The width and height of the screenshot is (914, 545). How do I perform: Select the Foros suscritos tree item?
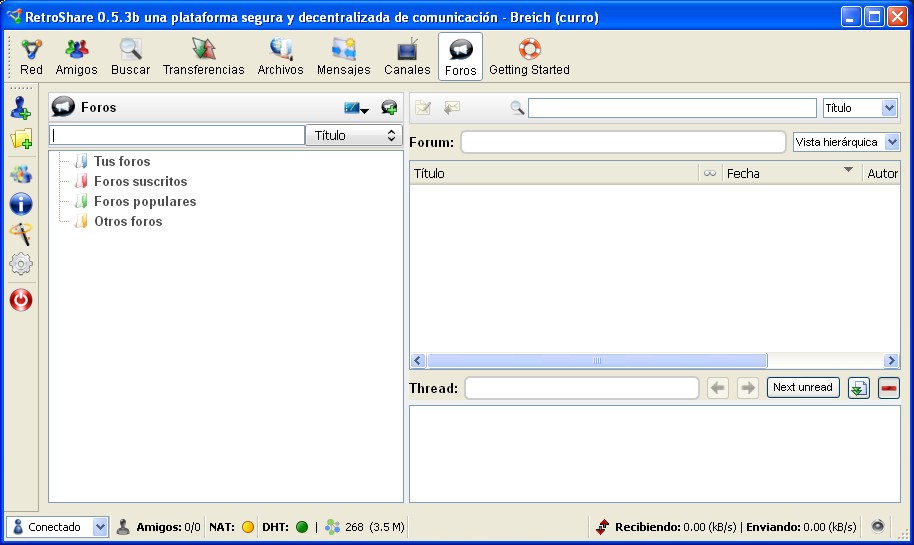140,181
